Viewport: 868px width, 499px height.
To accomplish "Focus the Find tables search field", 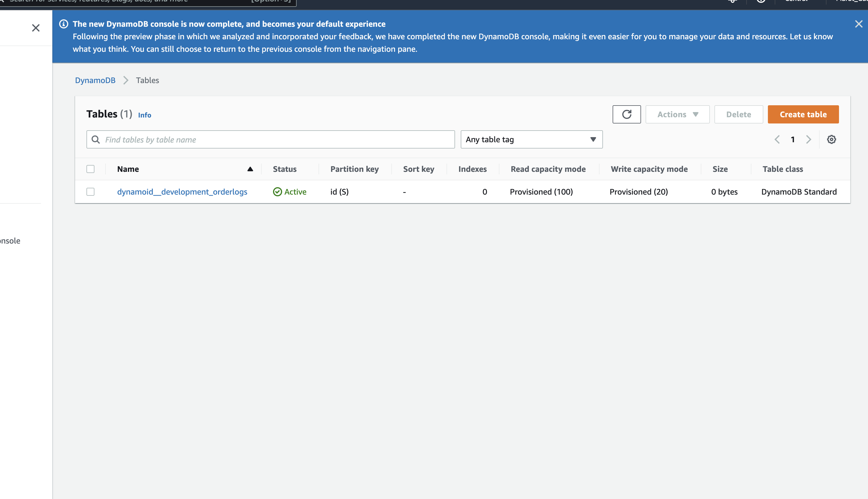I will coord(270,139).
